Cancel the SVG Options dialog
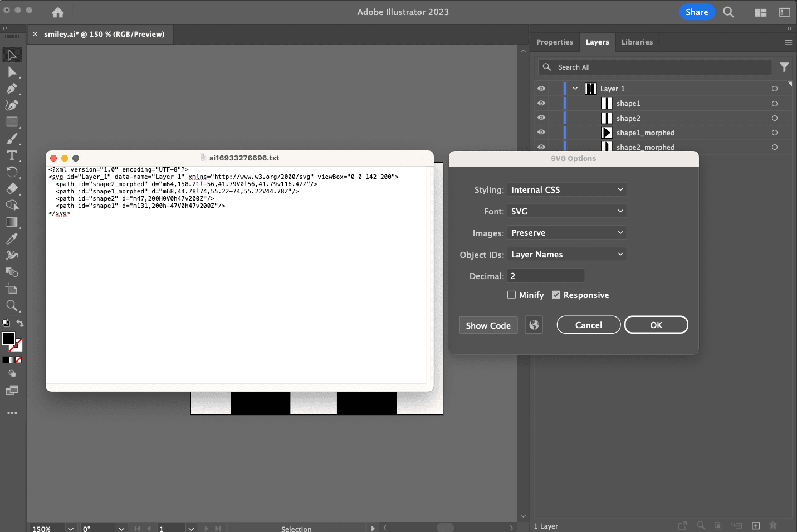 [x=588, y=325]
